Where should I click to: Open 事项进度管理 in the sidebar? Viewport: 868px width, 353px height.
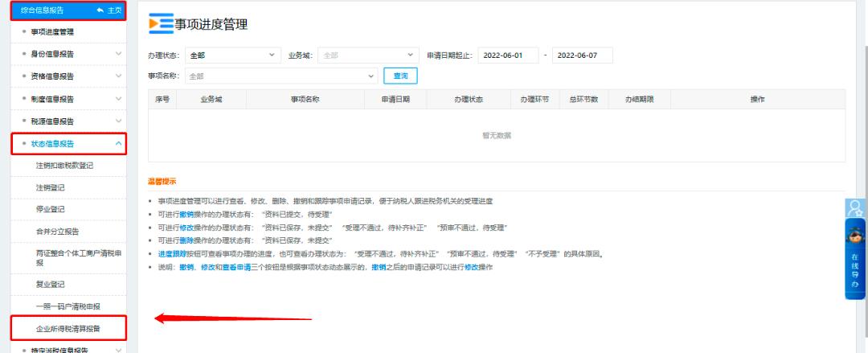52,32
